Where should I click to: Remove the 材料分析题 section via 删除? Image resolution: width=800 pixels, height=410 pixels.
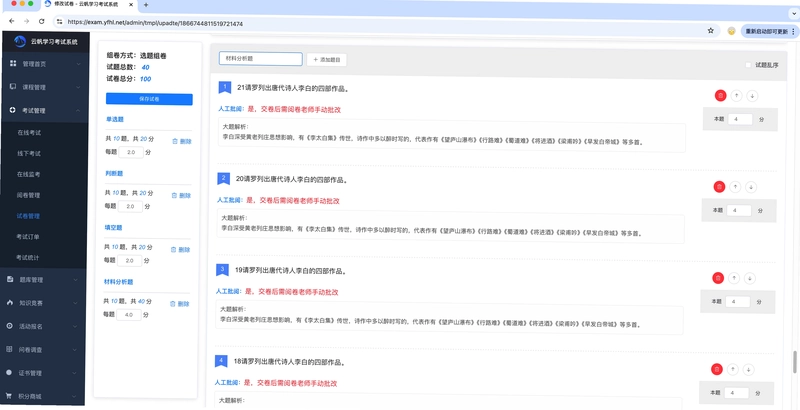click(180, 303)
